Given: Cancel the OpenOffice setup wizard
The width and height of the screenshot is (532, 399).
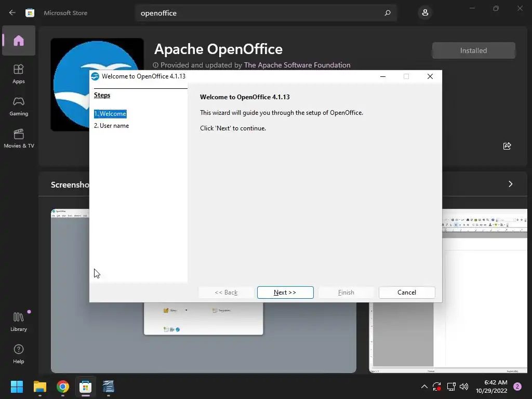Looking at the screenshot, I should click(407, 292).
